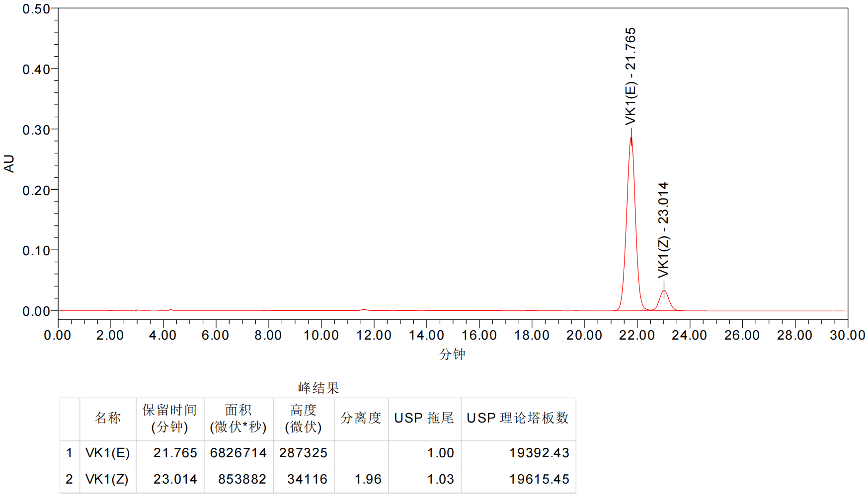Click the area value 6826714
Viewport: 868px width, 496px height.
[x=238, y=453]
